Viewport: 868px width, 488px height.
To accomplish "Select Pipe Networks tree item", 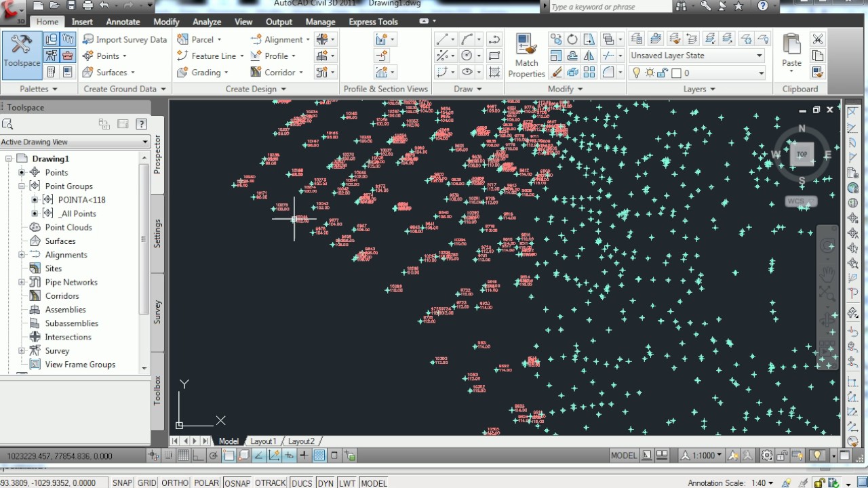I will (71, 282).
